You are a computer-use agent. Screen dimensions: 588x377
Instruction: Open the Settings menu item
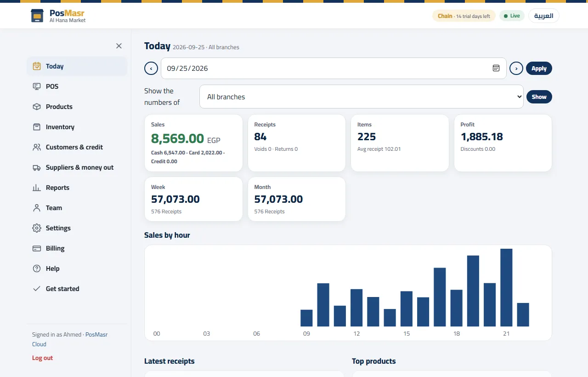click(x=77, y=228)
